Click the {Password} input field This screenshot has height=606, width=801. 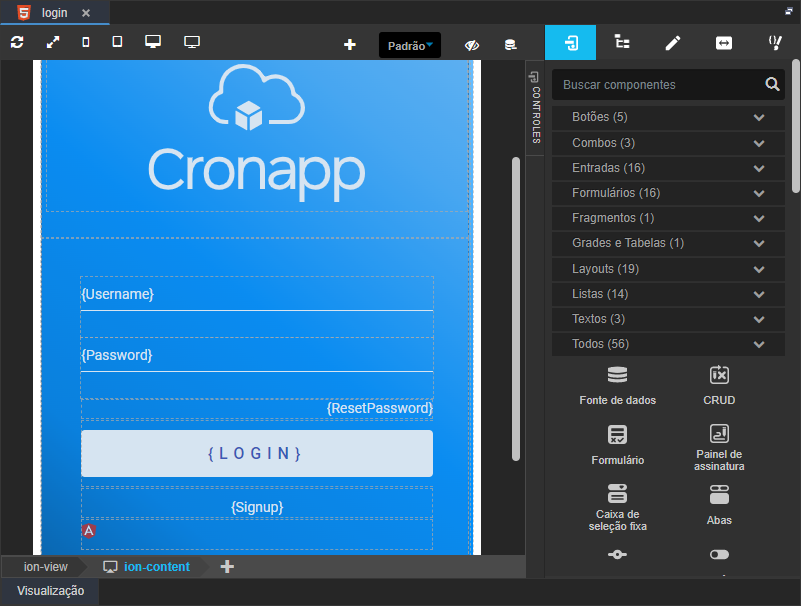[257, 356]
